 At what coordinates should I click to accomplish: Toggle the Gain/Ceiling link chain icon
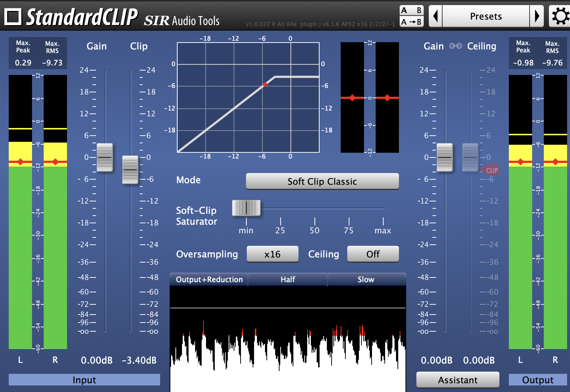pyautogui.click(x=455, y=46)
